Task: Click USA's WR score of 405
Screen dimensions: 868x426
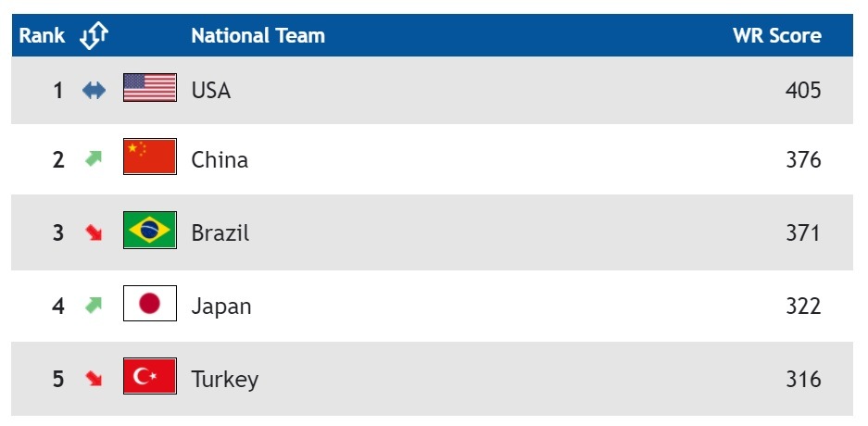Action: coord(802,91)
